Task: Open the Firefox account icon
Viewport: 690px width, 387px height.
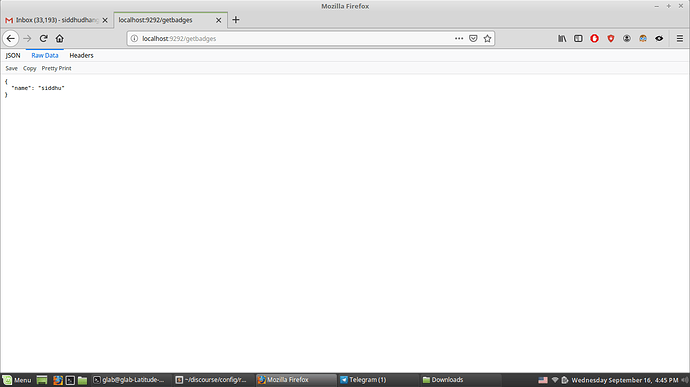Action: coord(627,39)
